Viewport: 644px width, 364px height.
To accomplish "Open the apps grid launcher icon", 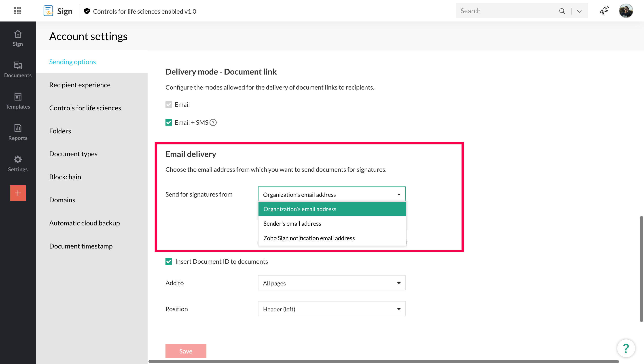I will click(17, 11).
